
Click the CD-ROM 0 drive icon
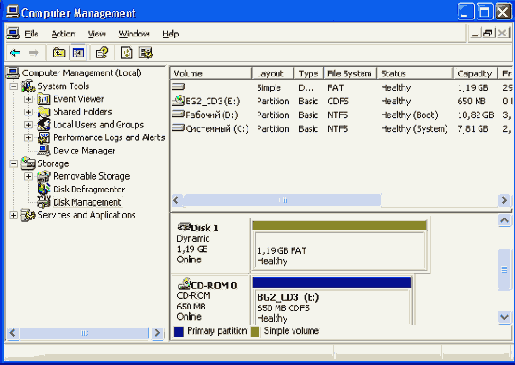[x=184, y=284]
